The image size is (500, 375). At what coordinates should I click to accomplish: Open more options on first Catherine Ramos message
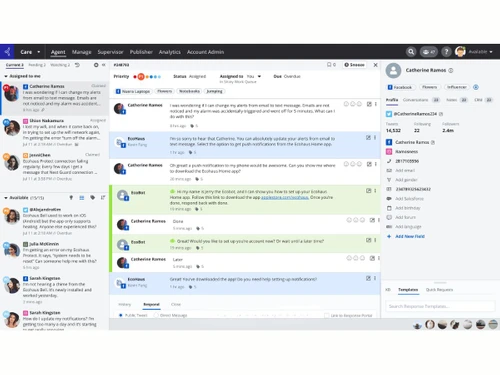[376, 104]
